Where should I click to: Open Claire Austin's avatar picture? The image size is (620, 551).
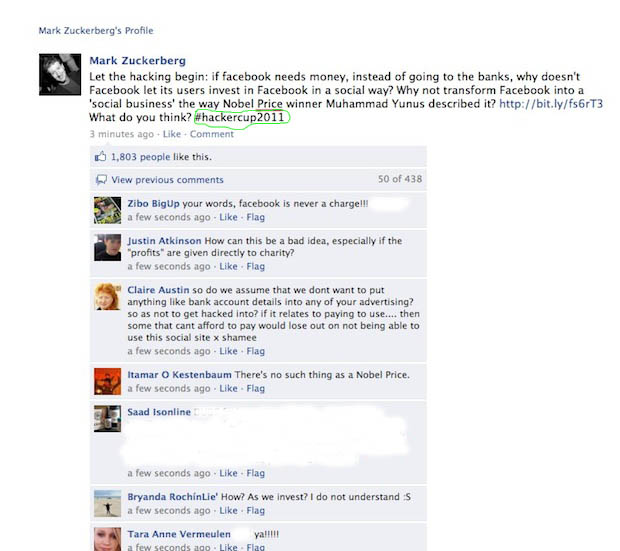108,297
